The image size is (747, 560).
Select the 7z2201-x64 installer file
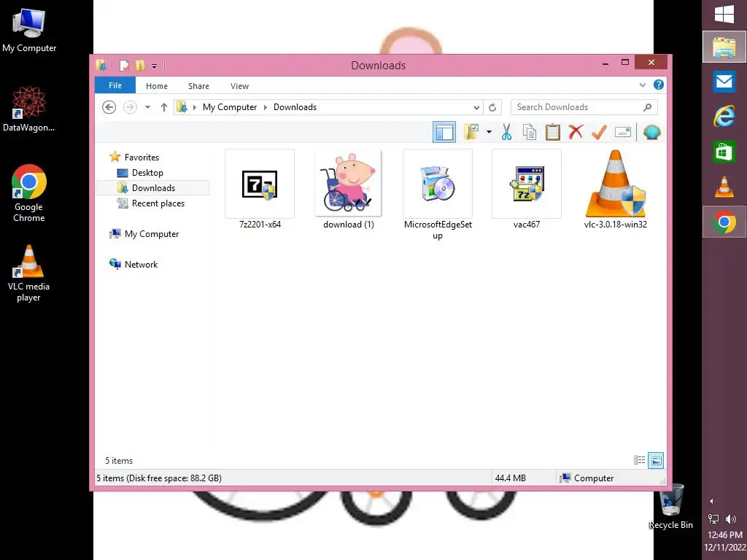pos(260,190)
